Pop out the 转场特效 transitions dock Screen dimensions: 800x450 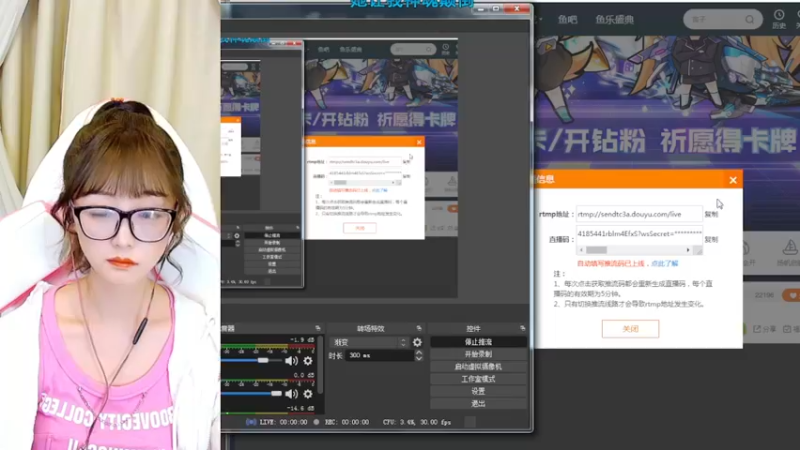point(419,328)
